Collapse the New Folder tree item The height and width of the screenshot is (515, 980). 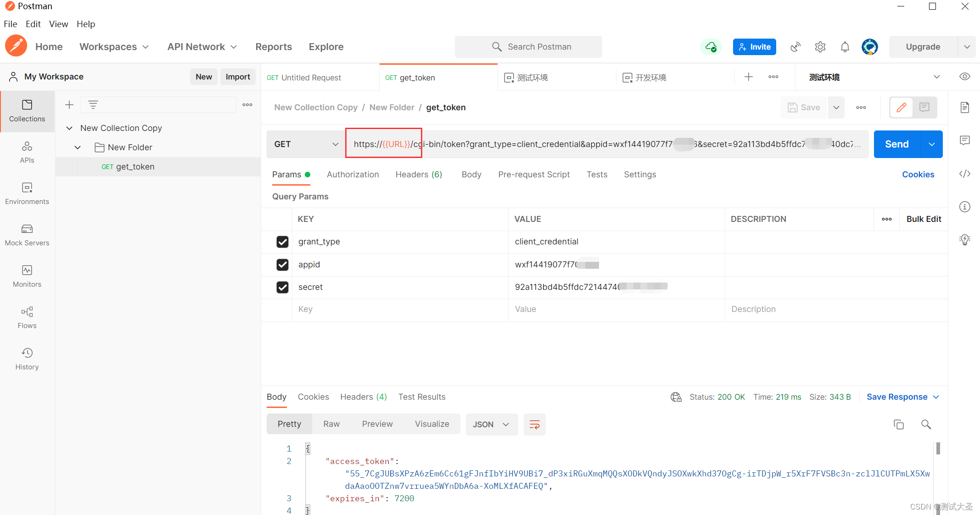click(x=78, y=147)
